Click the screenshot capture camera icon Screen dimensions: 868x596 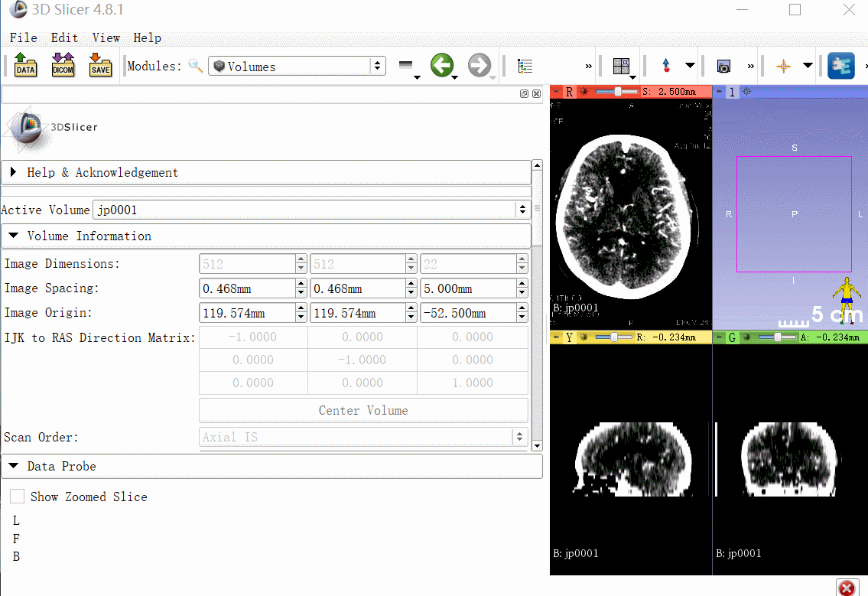coord(723,67)
